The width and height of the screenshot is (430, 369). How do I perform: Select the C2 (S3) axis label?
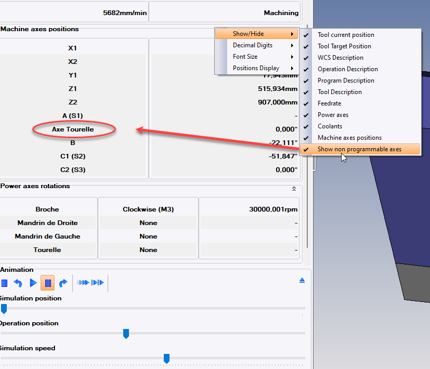[x=73, y=170]
